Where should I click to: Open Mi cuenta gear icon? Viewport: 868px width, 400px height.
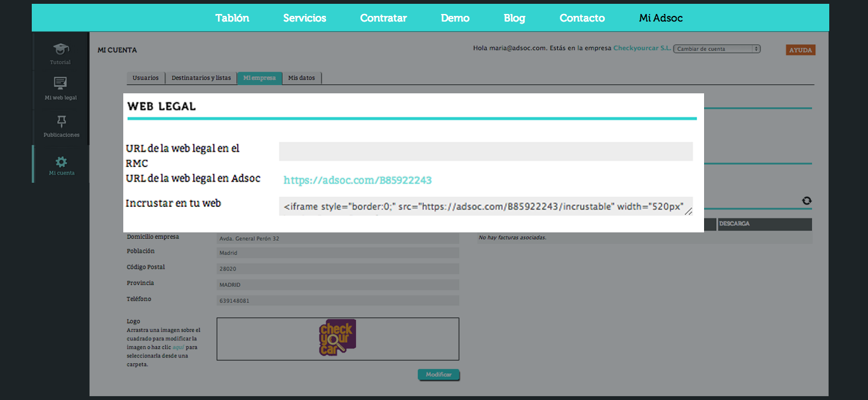tap(61, 162)
